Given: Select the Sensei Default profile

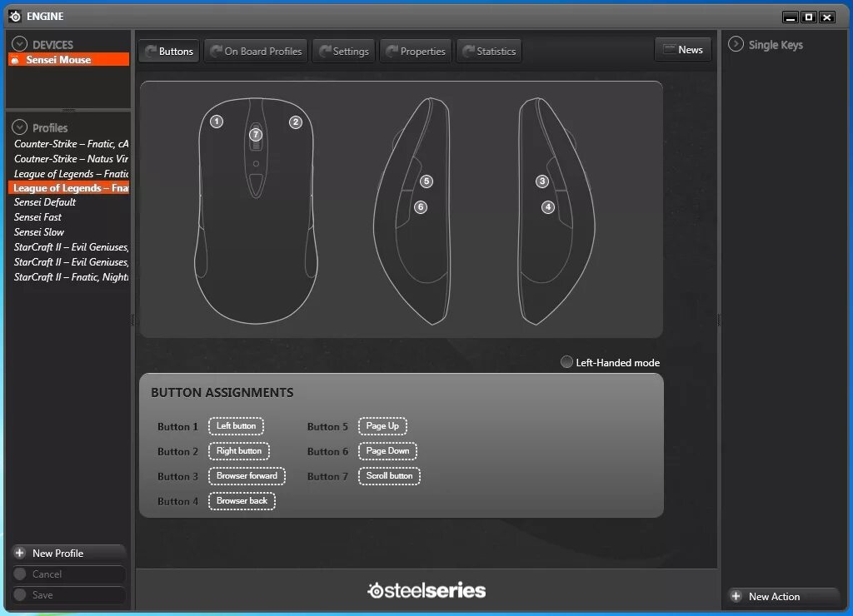Looking at the screenshot, I should tap(45, 201).
